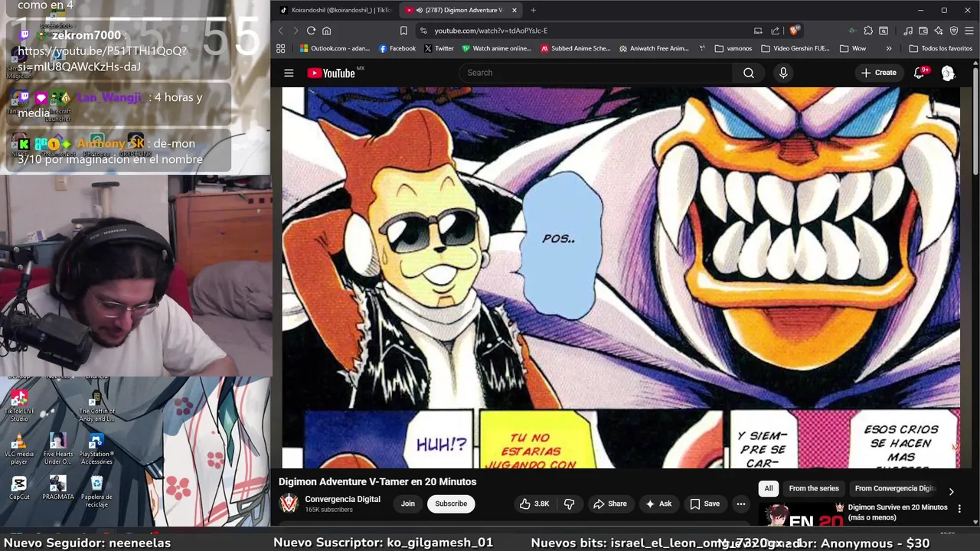980x551 pixels.
Task: Open the Aniwatch Free Anime bookmark
Action: [654, 48]
